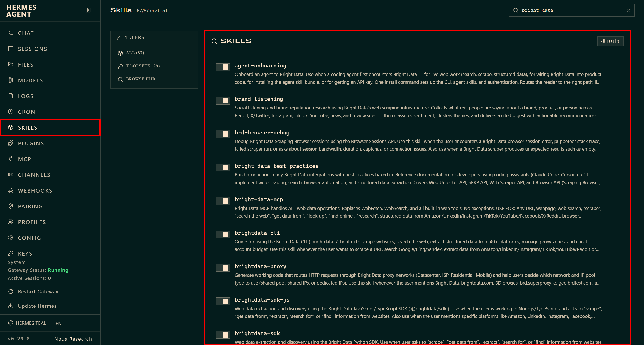Click the Pairing shield icon
This screenshot has width=644, height=345.
click(x=10, y=206)
